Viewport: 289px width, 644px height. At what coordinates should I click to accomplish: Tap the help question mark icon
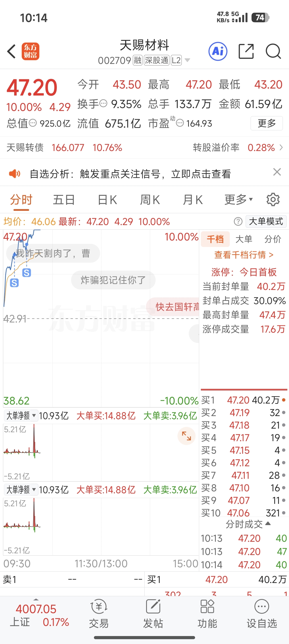238,221
